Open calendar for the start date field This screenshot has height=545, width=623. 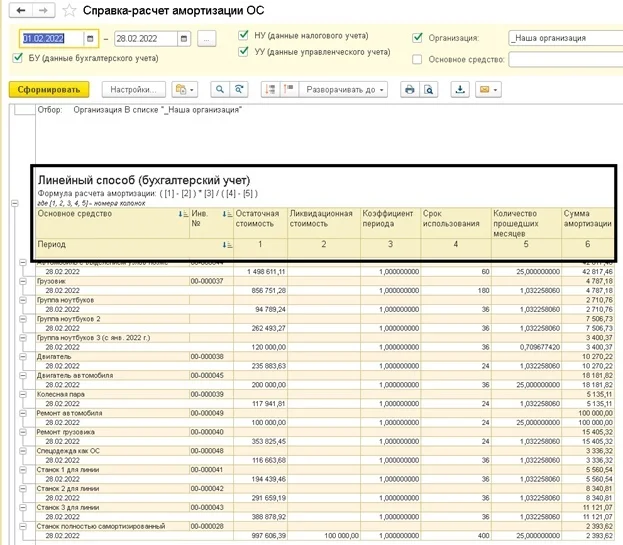(91, 39)
